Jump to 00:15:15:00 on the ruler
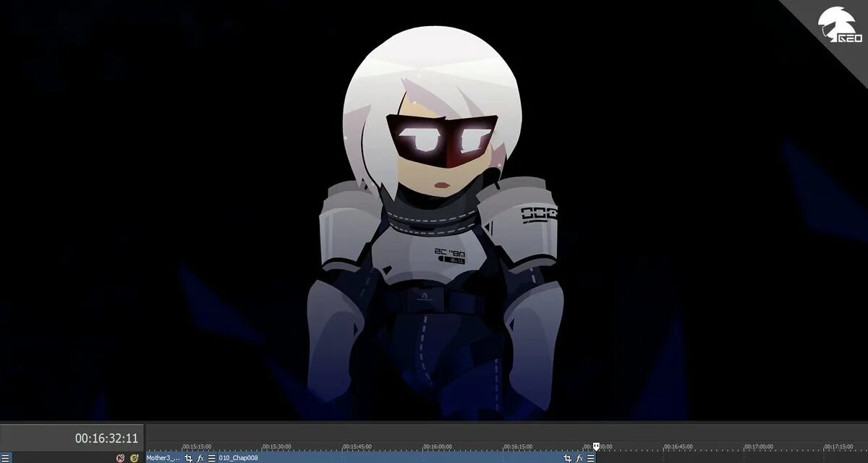Viewport: 868px width, 463px height. click(x=197, y=446)
